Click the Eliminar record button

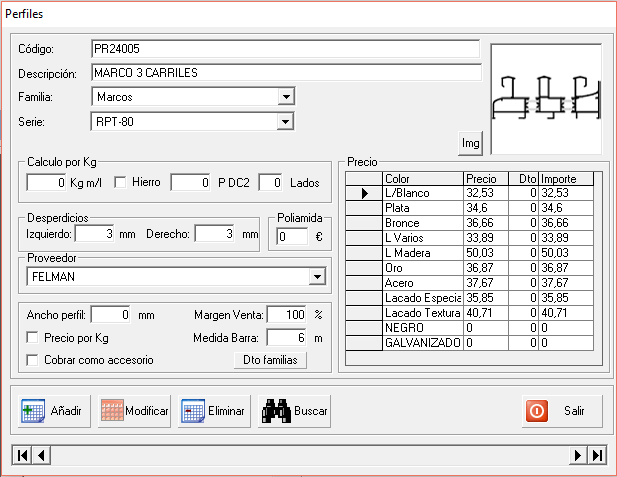(212, 410)
